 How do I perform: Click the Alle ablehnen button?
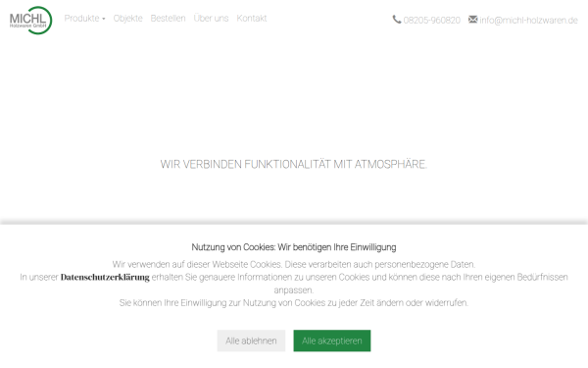251,341
